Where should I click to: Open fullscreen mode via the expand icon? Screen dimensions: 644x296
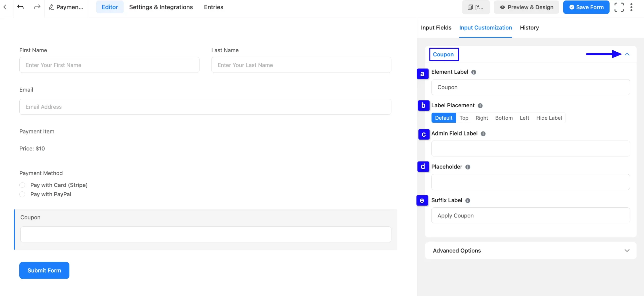point(619,7)
